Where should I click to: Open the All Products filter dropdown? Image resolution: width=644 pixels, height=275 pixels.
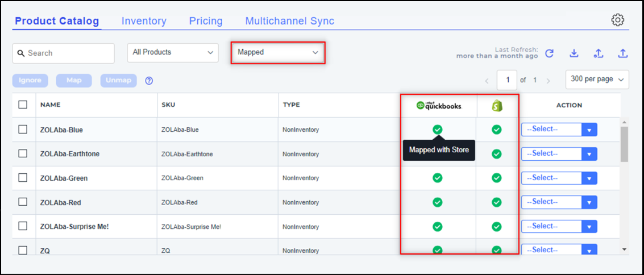click(x=173, y=52)
